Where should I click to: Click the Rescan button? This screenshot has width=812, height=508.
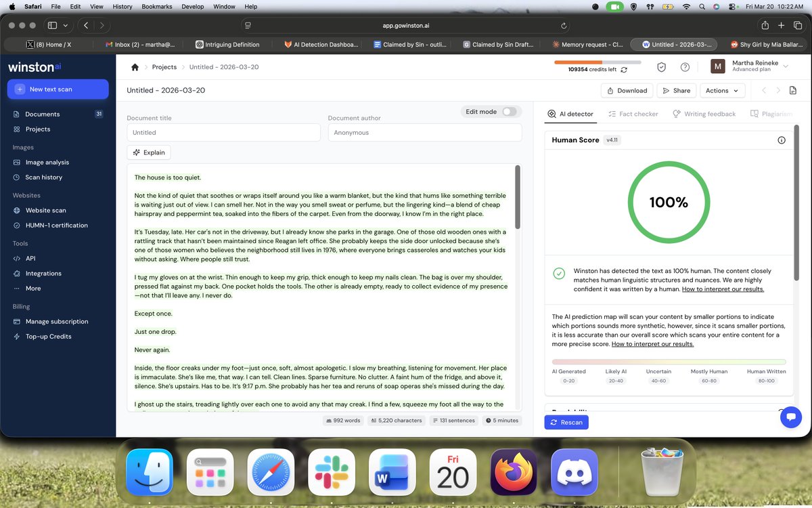566,422
